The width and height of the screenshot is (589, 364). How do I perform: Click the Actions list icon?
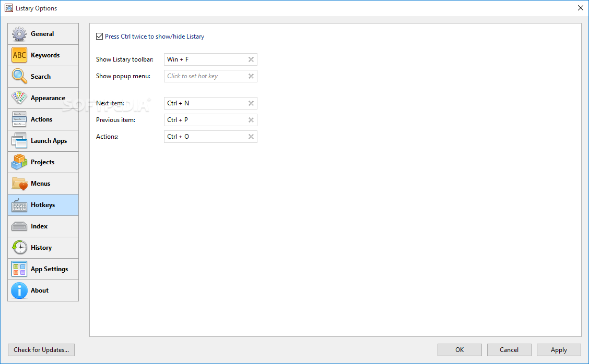point(19,119)
